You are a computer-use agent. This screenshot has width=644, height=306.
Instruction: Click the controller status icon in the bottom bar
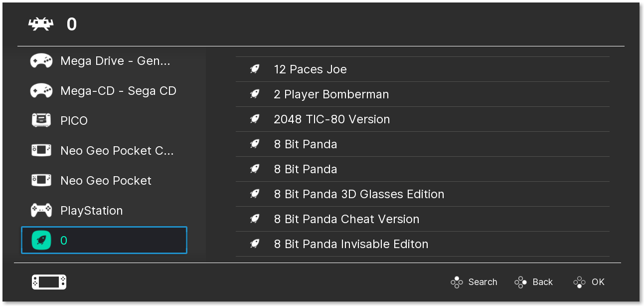pyautogui.click(x=48, y=282)
